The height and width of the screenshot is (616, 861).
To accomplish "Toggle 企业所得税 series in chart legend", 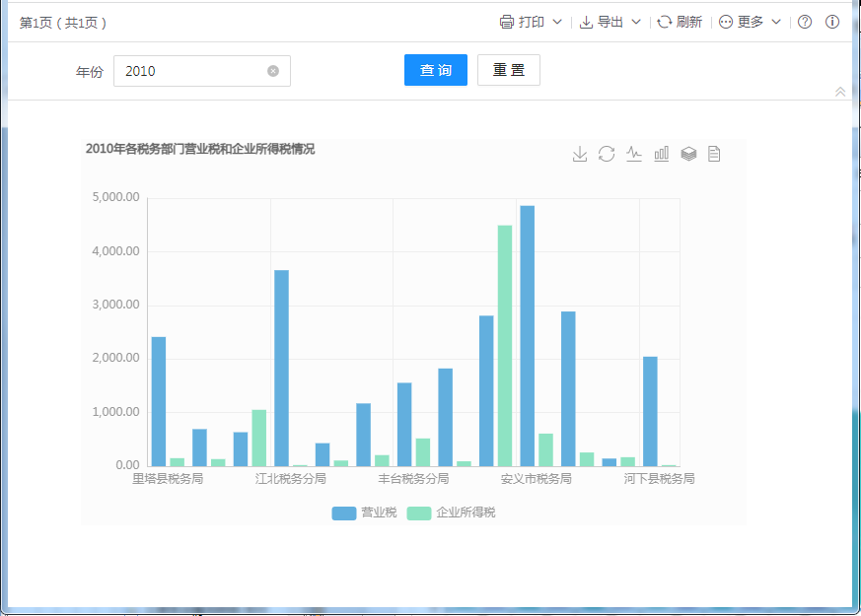I will click(x=452, y=513).
